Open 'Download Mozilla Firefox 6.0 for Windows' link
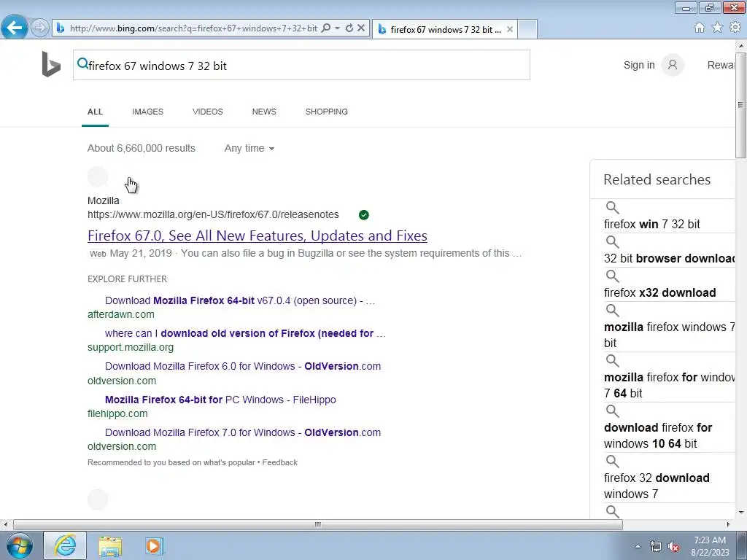 pos(243,366)
